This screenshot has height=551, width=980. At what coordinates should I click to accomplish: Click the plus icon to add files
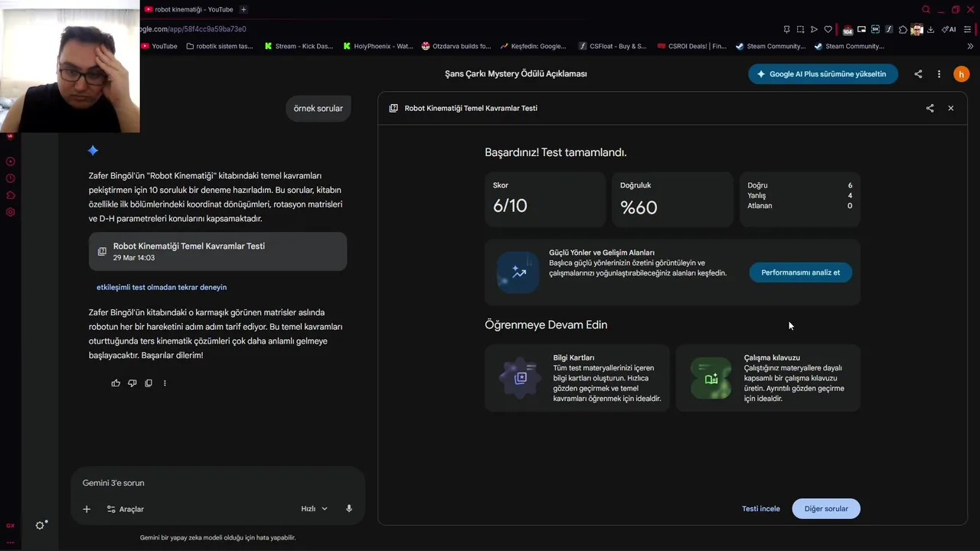pos(87,509)
